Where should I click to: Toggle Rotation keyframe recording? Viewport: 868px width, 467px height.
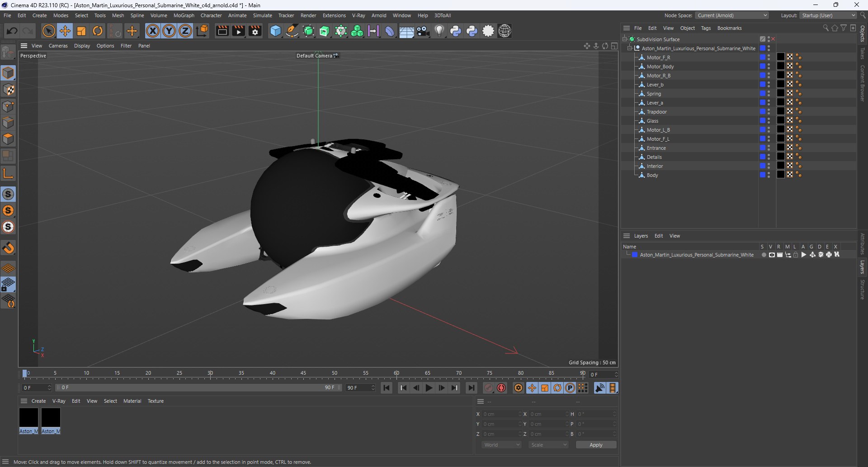tap(557, 388)
